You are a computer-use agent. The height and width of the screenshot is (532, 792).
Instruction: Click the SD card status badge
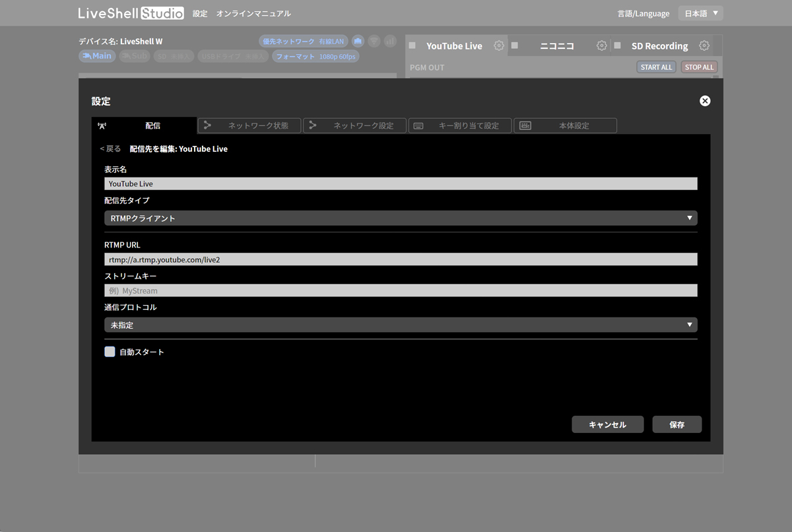[174, 57]
